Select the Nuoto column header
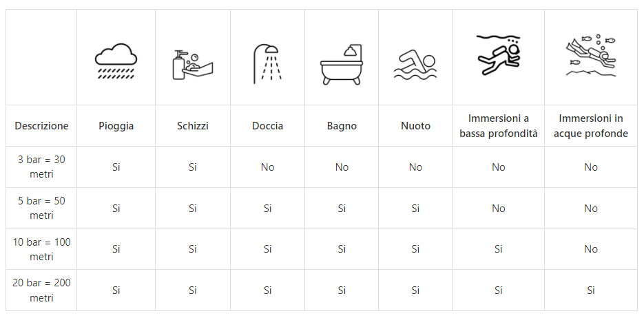Image resolution: width=644 pixels, height=318 pixels. [415, 126]
